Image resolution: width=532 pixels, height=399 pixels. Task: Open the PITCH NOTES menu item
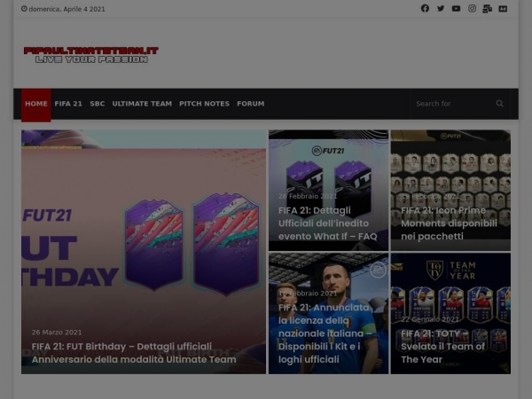point(204,104)
